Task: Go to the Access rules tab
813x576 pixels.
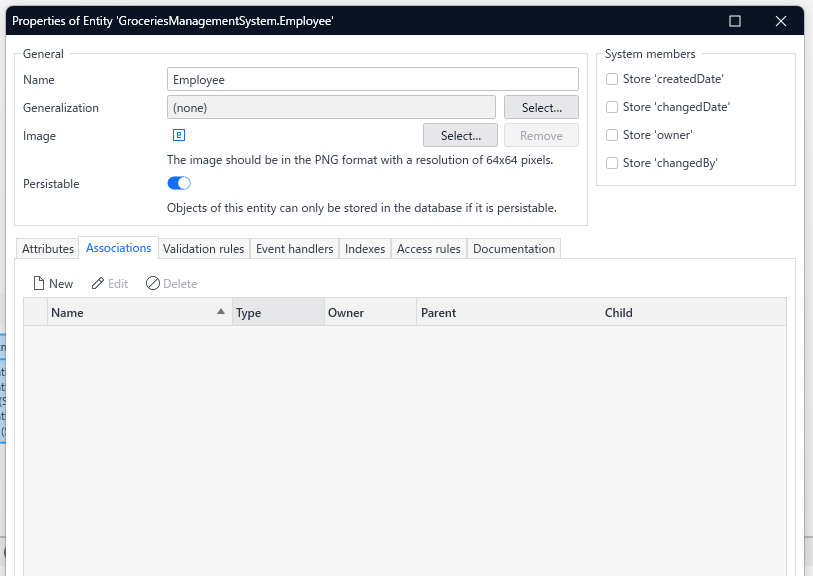Action: [429, 249]
